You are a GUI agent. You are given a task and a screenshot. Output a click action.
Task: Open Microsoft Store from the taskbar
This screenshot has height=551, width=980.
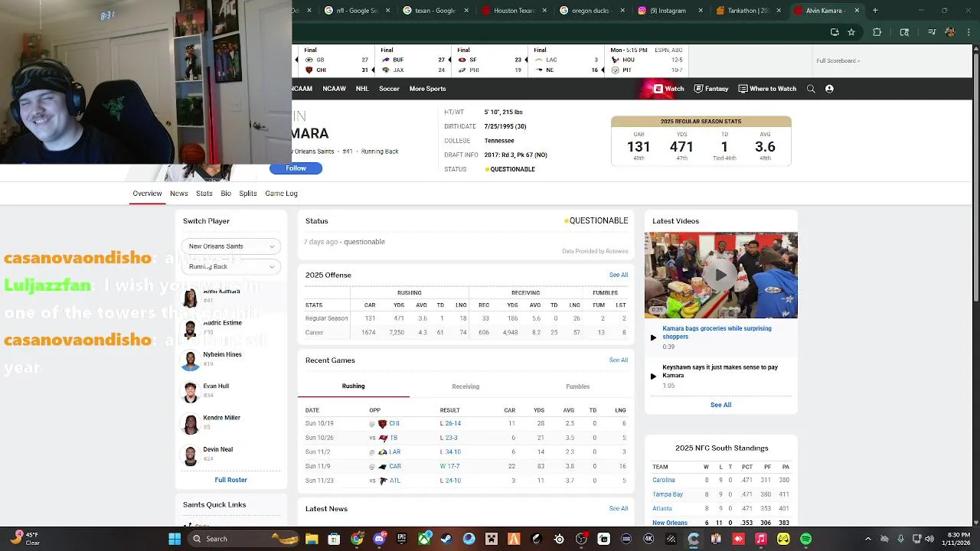(x=334, y=539)
